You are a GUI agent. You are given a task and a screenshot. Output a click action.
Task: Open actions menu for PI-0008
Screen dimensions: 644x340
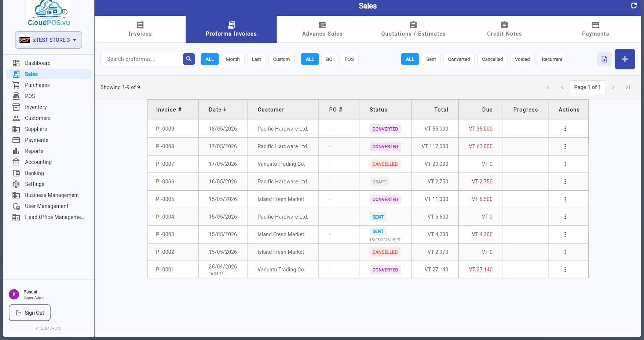(x=565, y=146)
